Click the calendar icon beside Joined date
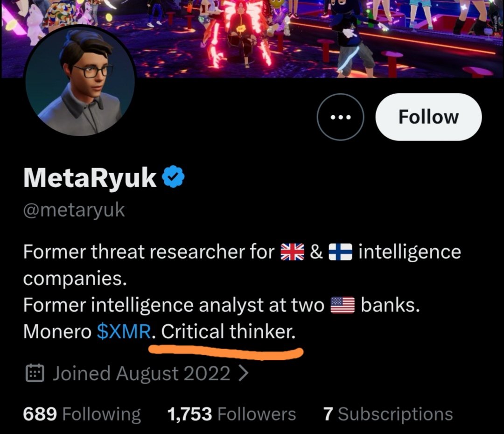504x434 pixels. (x=35, y=373)
